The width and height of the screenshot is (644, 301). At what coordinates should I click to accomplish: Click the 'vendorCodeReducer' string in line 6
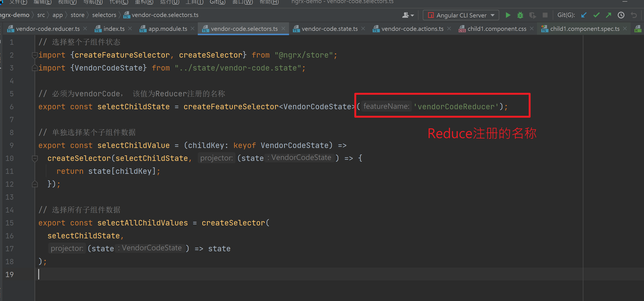[x=456, y=107]
